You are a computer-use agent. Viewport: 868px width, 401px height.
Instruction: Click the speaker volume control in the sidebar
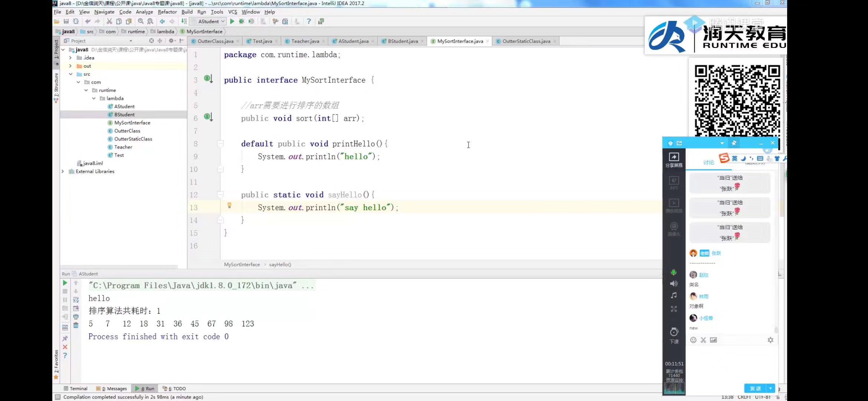coord(674,284)
